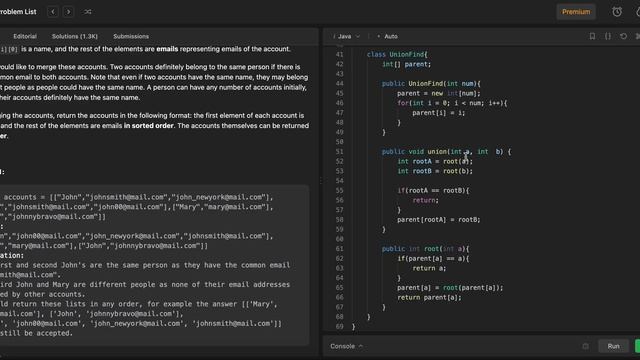Image resolution: width=640 pixels, height=360 pixels.
Task: Switch to the Editorial tab
Action: point(25,36)
